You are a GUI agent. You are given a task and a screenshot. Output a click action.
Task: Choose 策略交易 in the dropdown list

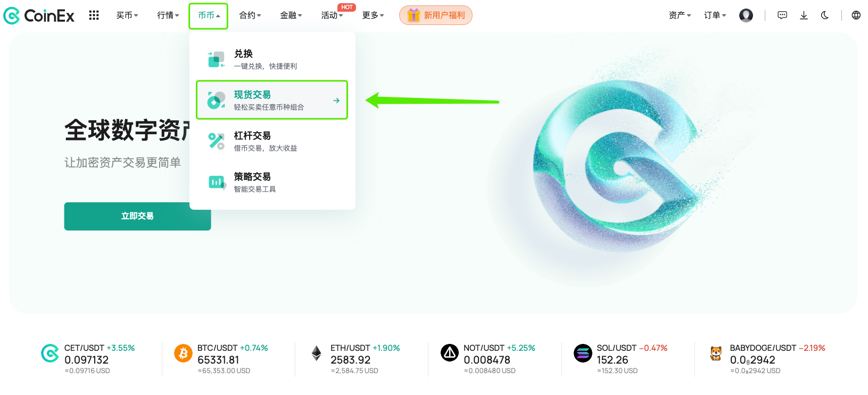click(x=271, y=182)
